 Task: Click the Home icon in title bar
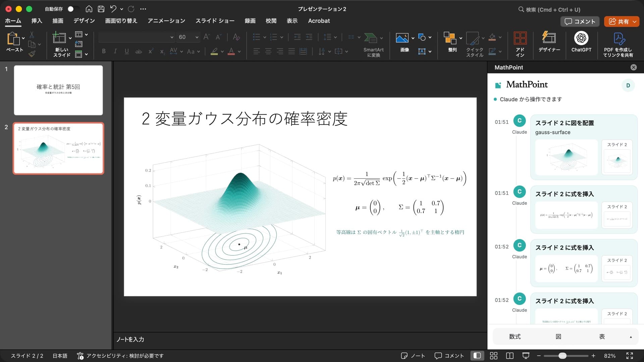[89, 9]
